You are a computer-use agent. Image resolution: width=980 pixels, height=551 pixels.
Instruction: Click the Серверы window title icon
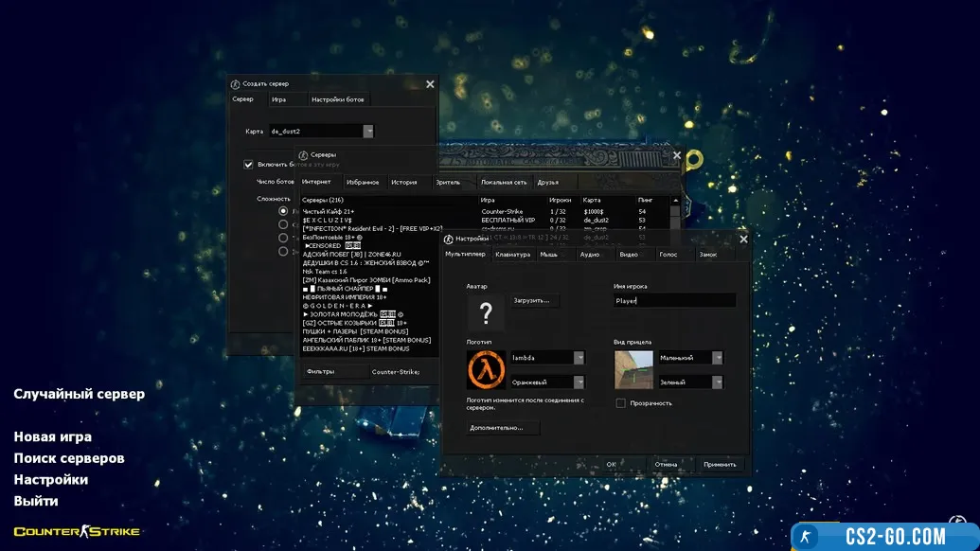(303, 154)
